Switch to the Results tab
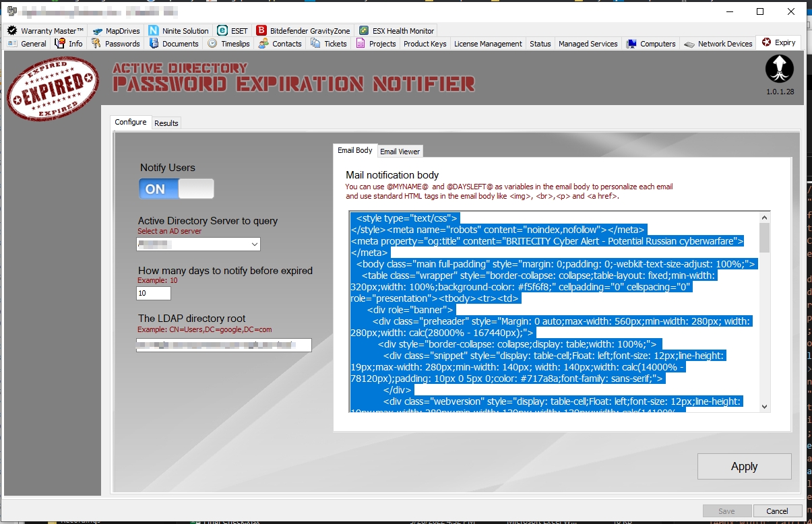 166,123
